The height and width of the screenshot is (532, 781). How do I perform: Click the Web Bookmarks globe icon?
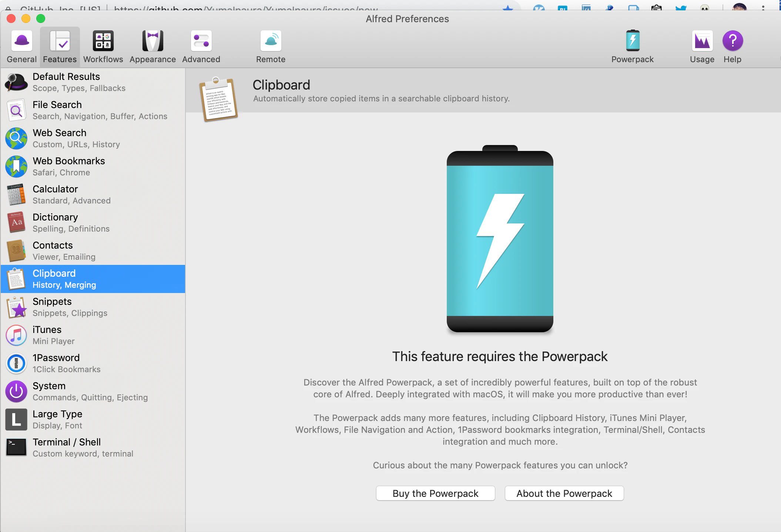point(16,166)
